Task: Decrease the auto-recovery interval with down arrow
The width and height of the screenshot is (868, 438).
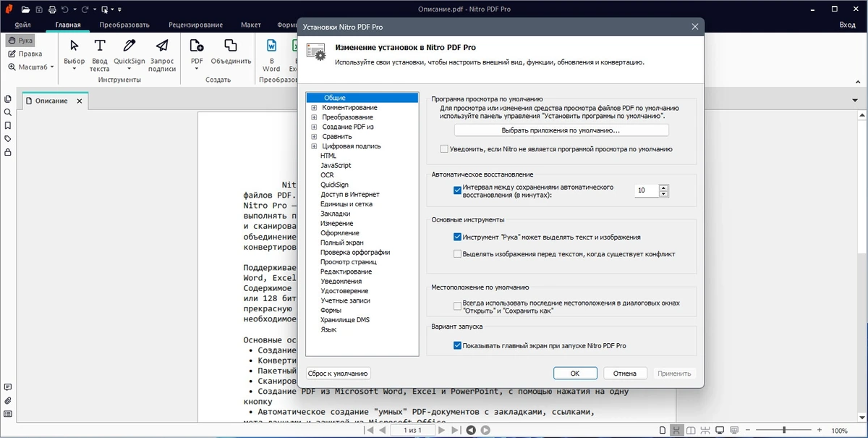Action: point(664,194)
